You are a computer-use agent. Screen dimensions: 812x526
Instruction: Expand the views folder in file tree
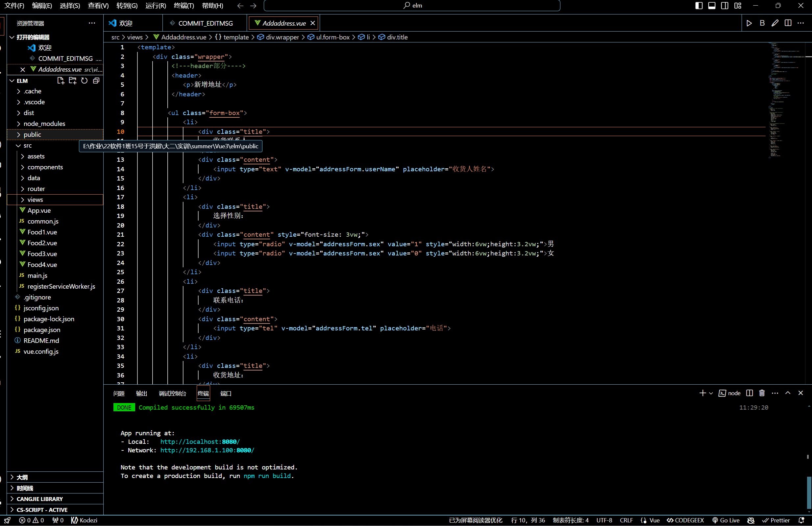click(x=21, y=200)
